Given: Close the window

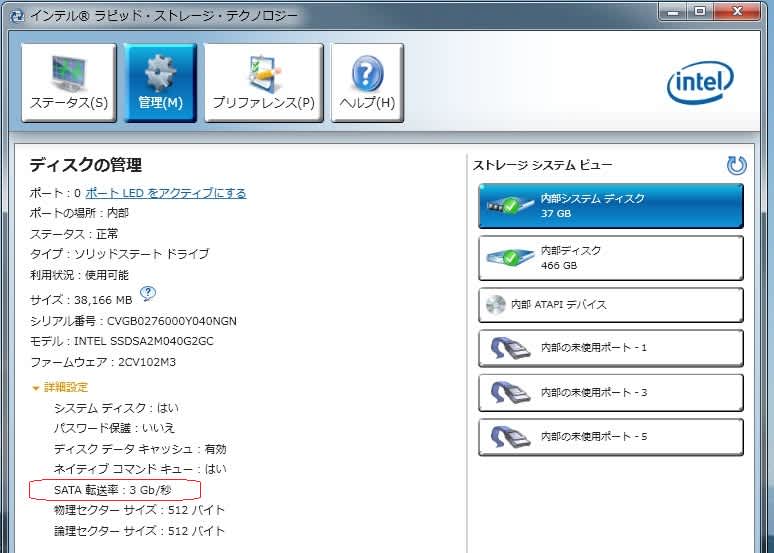Looking at the screenshot, I should click(737, 11).
